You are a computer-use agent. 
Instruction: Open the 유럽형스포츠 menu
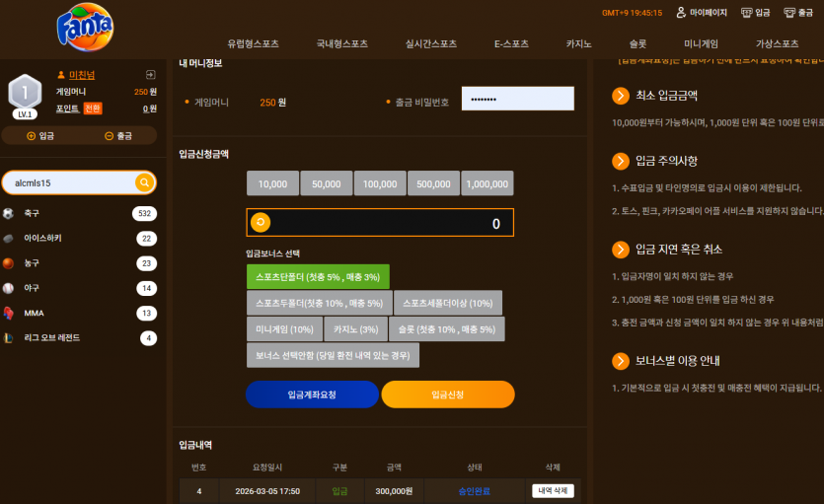point(253,44)
